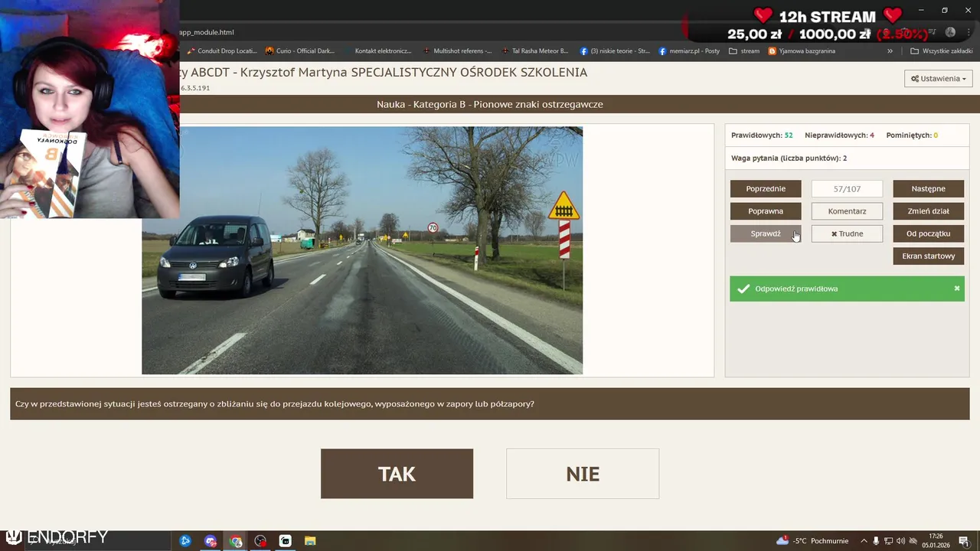Open the Curio - Official Dark... bookmark
The width and height of the screenshot is (980, 551).
(x=299, y=51)
